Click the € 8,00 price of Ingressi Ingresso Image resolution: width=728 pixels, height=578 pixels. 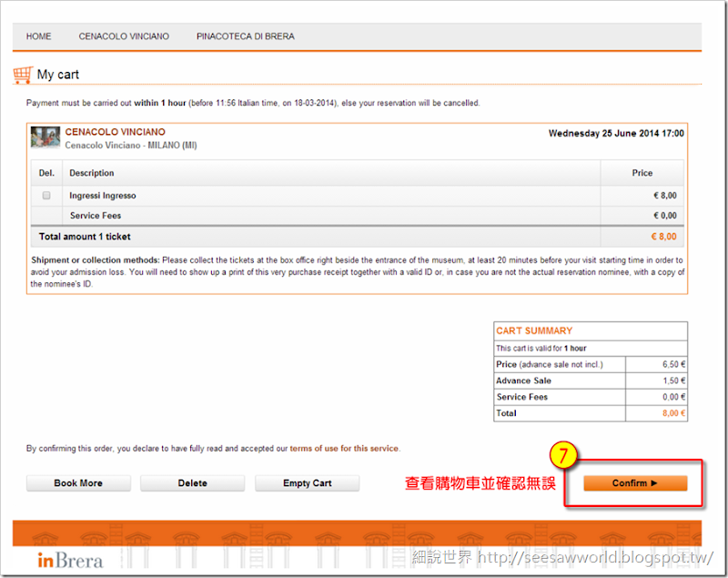point(665,196)
